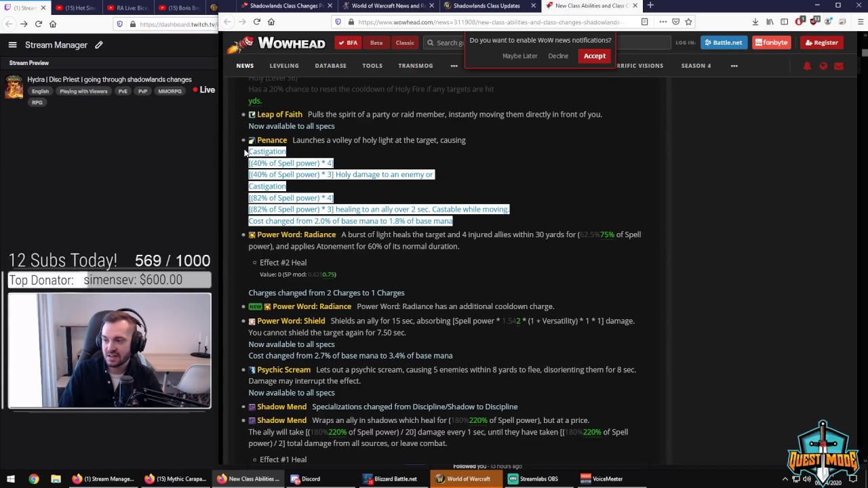868x488 pixels.
Task: Reload the Twitch dashboard page
Action: (39, 24)
